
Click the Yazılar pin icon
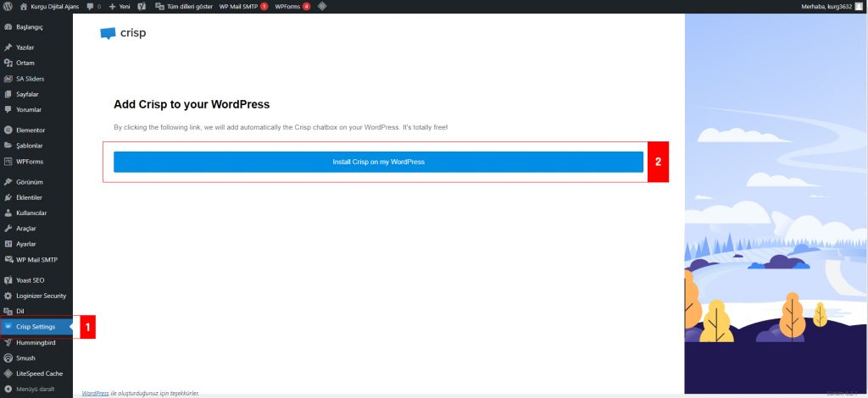click(8, 47)
